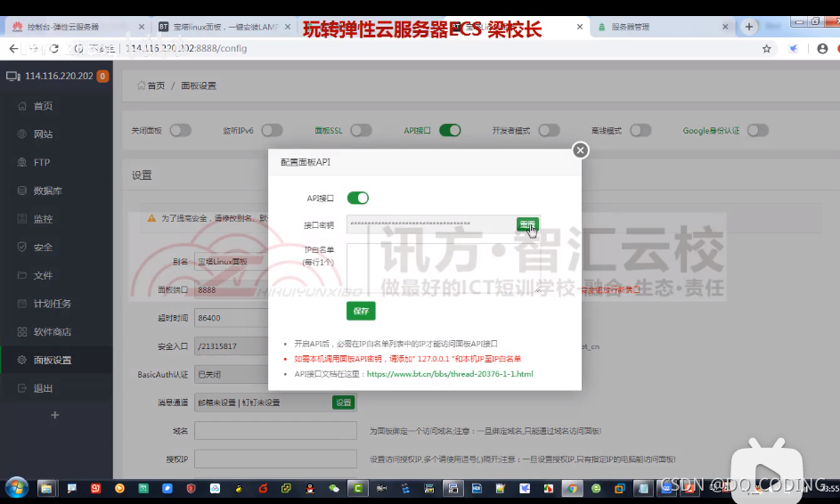This screenshot has width=840, height=504.
Task: Open the QQ penguin taskbar icon
Action: point(310,489)
